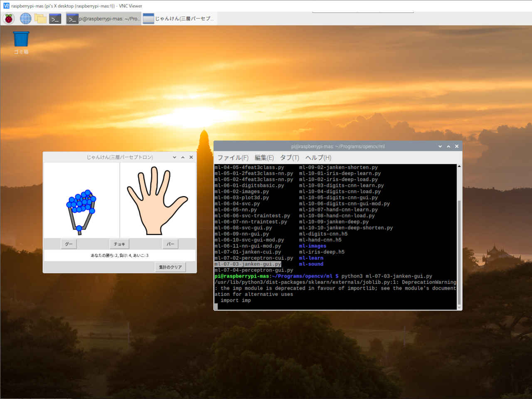Launch the web browser globe icon
Viewport: 532px width, 399px height.
point(26,18)
